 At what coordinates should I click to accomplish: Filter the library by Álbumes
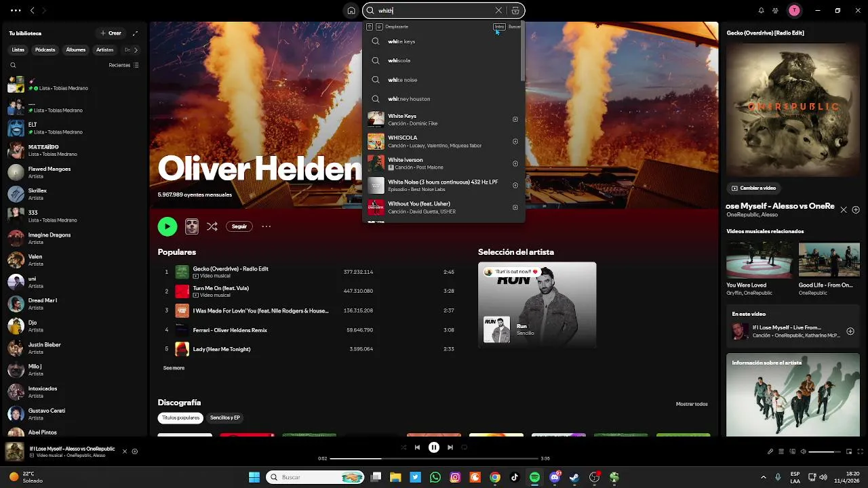tap(76, 49)
